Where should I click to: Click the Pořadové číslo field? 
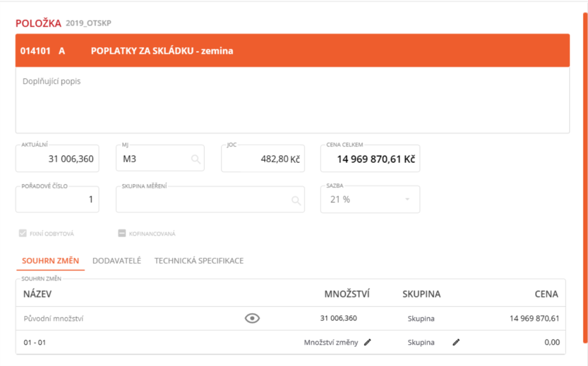point(57,200)
